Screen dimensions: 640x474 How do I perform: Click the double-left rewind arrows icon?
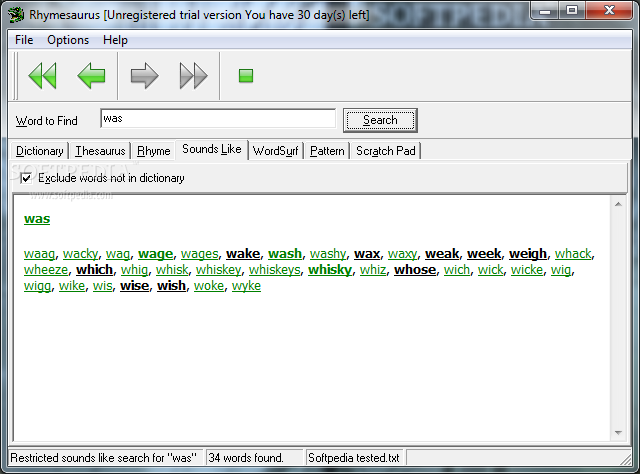point(42,76)
